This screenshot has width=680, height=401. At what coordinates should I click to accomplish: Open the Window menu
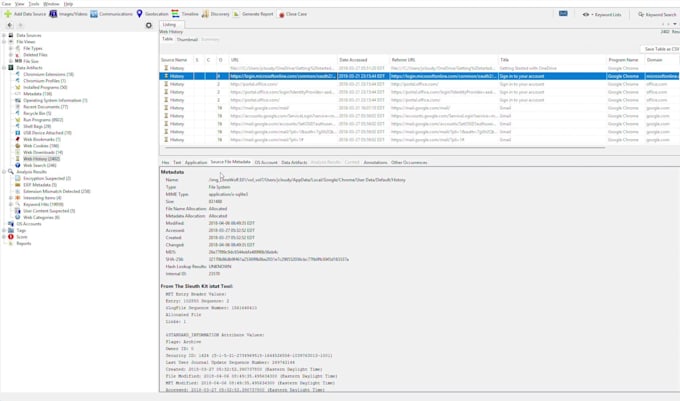point(51,4)
